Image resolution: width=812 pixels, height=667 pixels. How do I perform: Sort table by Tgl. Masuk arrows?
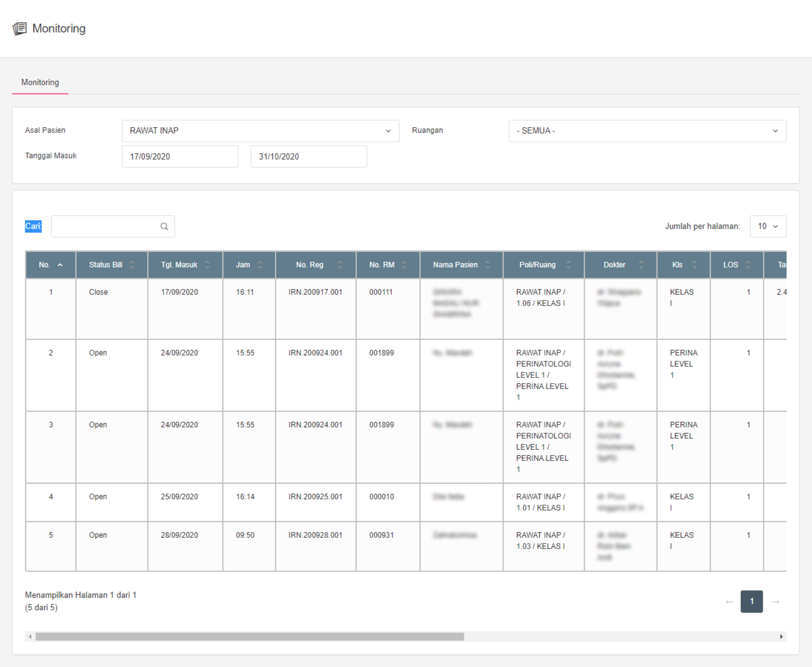[x=207, y=265]
